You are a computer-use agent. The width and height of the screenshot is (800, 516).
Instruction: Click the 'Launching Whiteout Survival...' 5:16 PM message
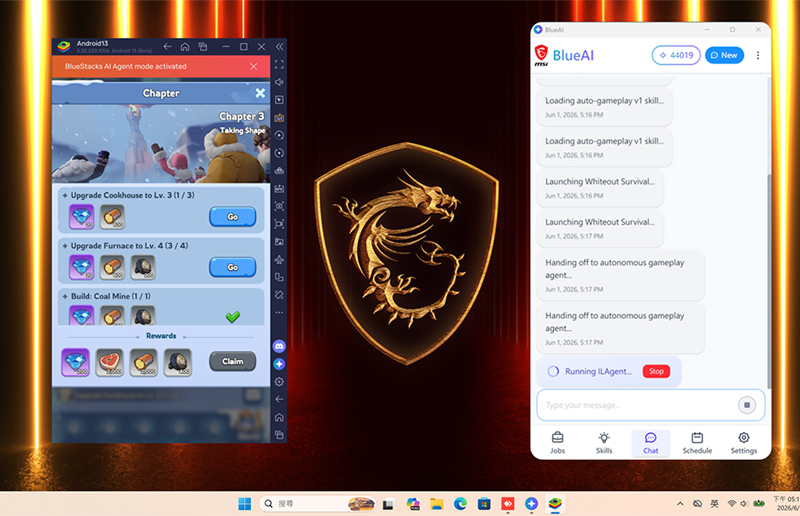(x=600, y=188)
